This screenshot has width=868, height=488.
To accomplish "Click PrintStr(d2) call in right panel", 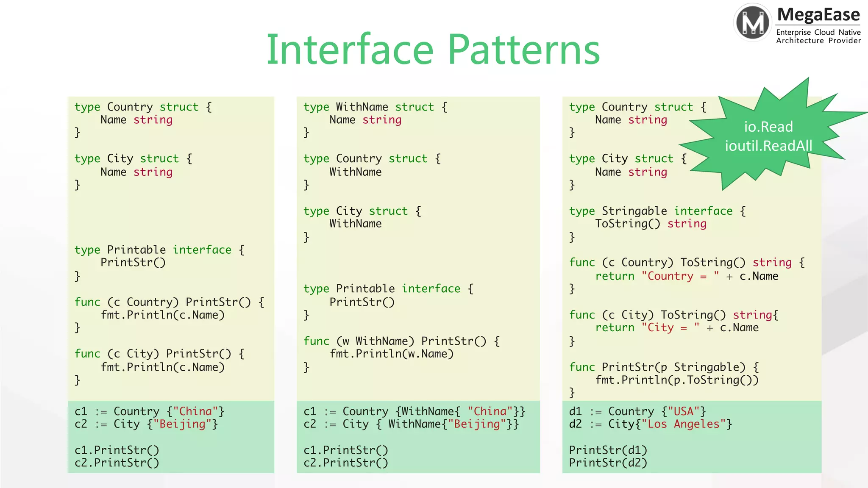I will (608, 463).
